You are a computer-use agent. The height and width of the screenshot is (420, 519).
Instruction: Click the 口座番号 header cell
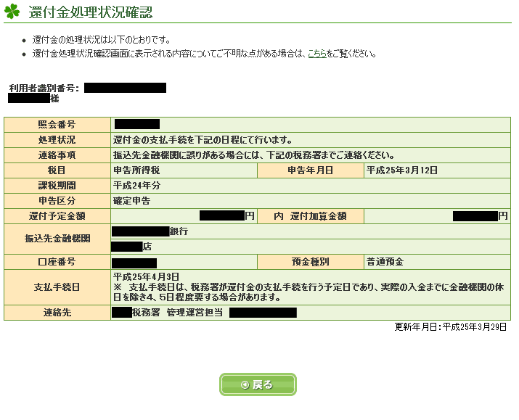[x=57, y=262]
